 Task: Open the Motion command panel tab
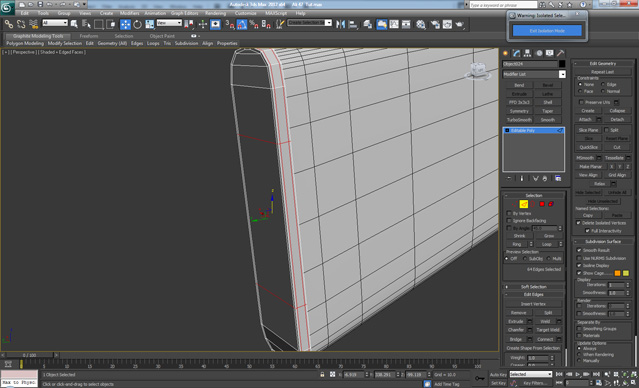[539, 53]
